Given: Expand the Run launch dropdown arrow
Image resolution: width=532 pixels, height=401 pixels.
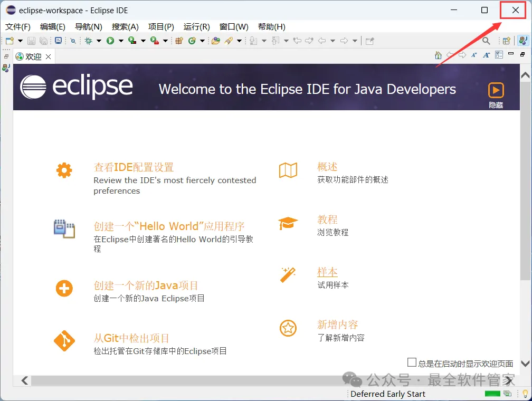Looking at the screenshot, I should 121,41.
